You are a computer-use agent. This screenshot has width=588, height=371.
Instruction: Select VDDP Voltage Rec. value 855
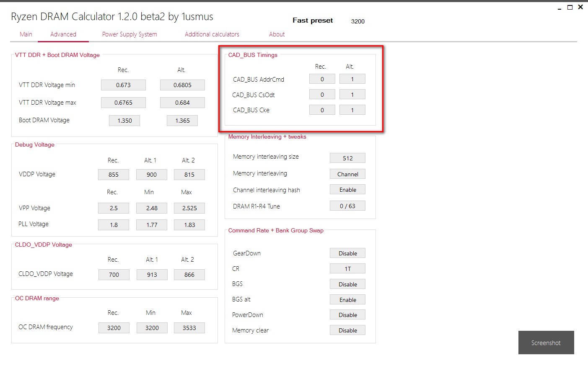tap(114, 175)
